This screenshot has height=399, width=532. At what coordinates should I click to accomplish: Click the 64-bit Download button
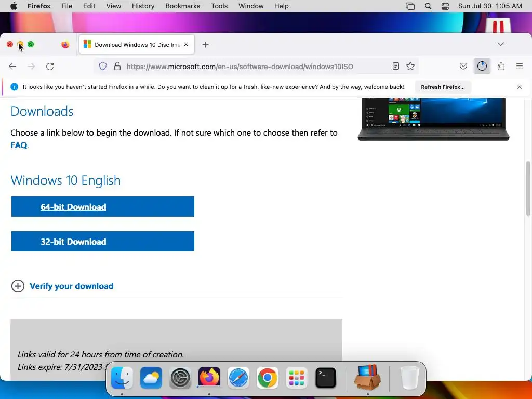103,207
